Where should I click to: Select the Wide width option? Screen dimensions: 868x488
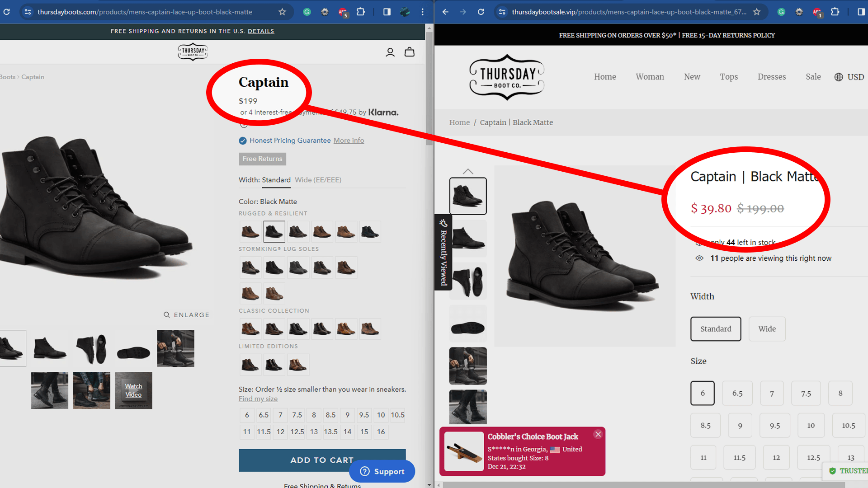(767, 329)
